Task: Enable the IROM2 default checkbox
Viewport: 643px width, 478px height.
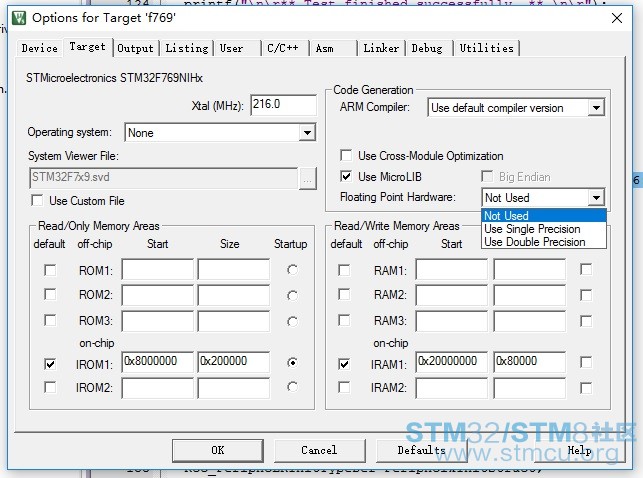Action: tap(50, 387)
